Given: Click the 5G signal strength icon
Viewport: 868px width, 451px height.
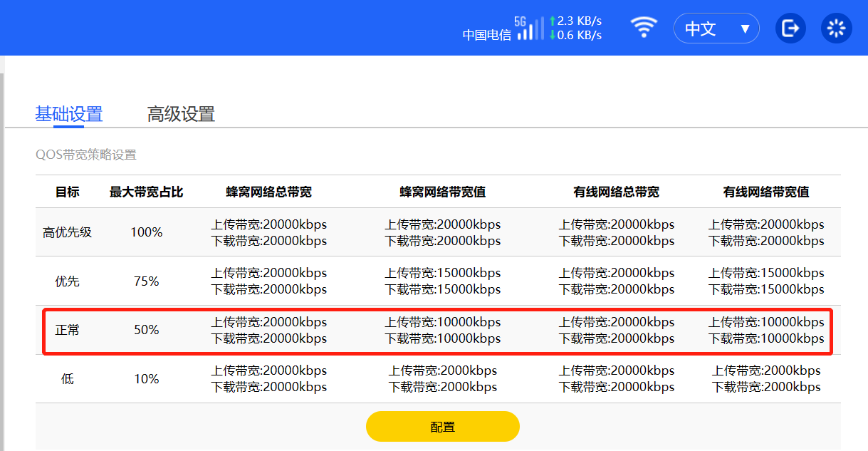Looking at the screenshot, I should pyautogui.click(x=530, y=28).
